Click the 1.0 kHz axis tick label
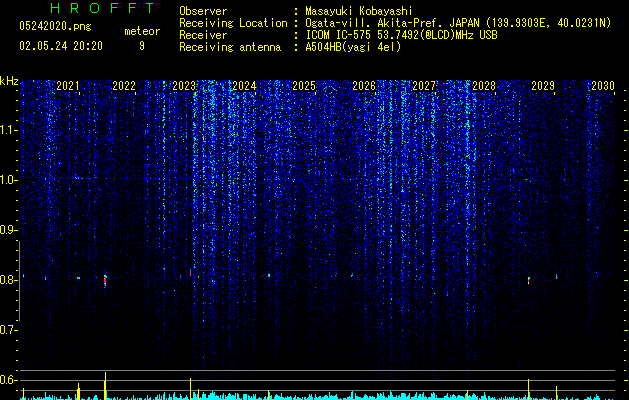The width and height of the screenshot is (629, 400). [7, 180]
